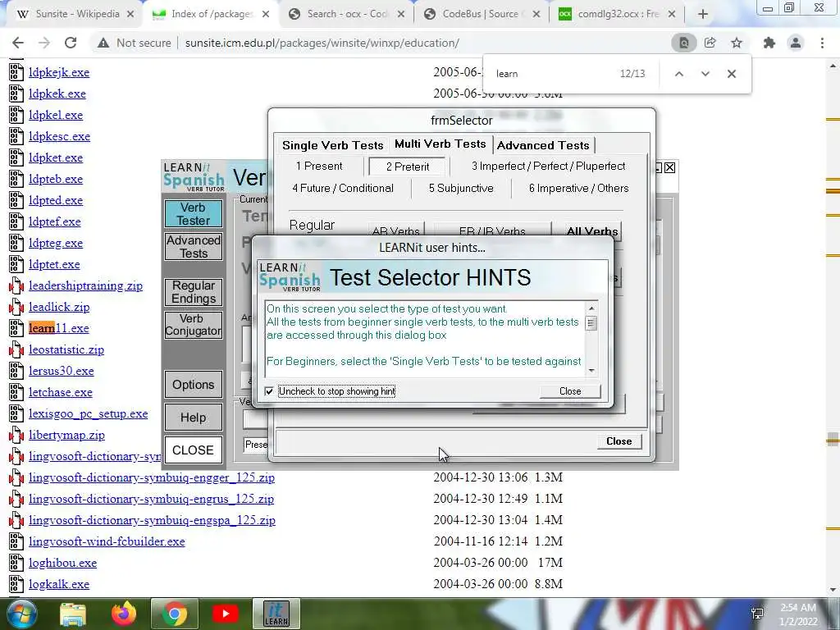The height and width of the screenshot is (630, 840).
Task: Click zip icon beside leadlick.zip
Action: [x=16, y=307]
